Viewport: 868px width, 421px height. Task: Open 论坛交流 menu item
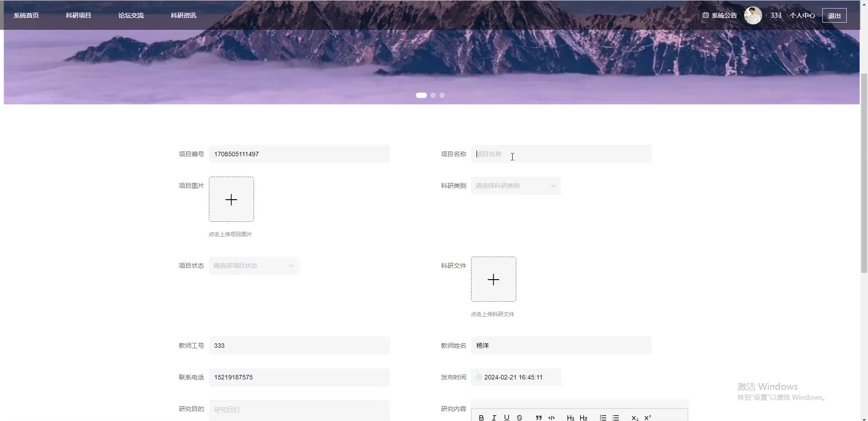coord(131,15)
